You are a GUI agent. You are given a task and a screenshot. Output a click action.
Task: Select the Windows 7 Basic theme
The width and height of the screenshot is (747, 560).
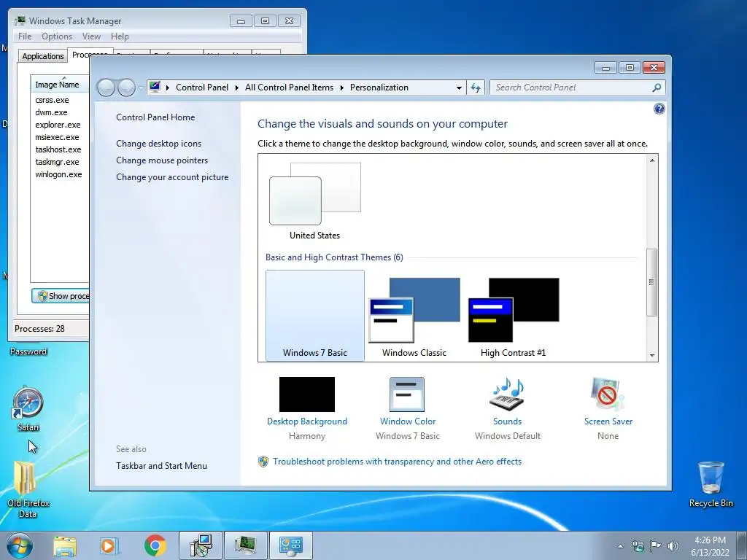click(315, 315)
